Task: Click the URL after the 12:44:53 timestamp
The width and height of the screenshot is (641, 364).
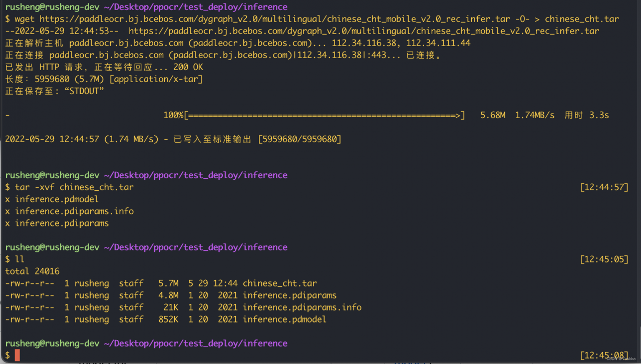Action: (364, 31)
